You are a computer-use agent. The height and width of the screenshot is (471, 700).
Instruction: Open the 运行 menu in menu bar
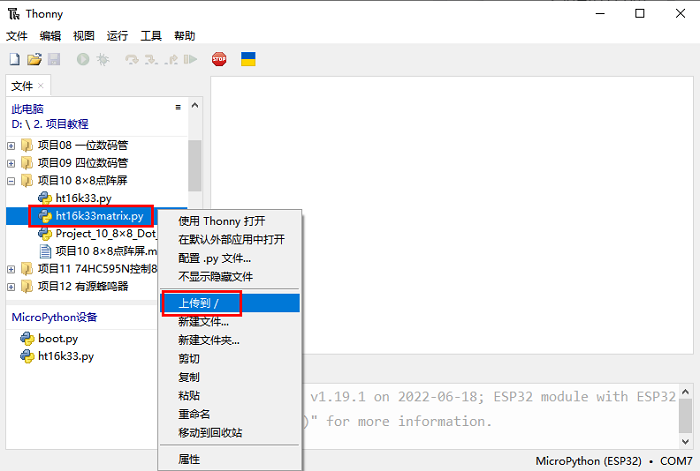[117, 35]
